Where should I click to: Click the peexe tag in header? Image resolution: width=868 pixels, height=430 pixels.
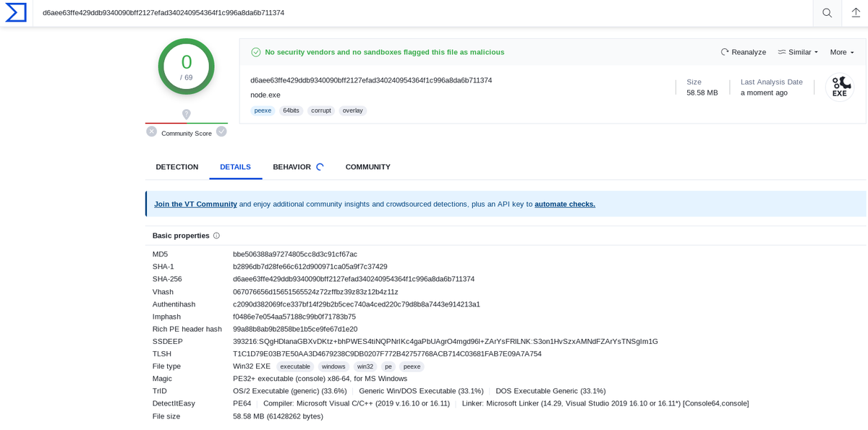point(263,111)
